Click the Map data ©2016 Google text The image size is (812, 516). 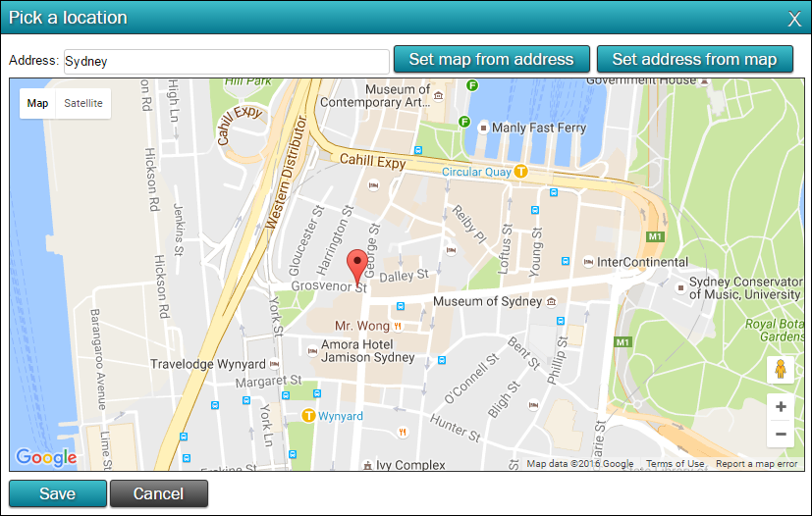[580, 464]
